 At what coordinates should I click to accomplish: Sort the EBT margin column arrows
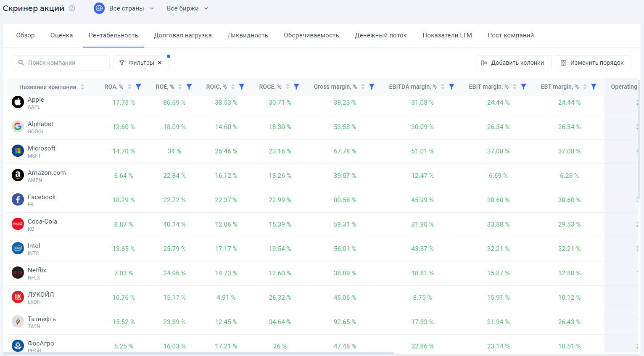(585, 87)
